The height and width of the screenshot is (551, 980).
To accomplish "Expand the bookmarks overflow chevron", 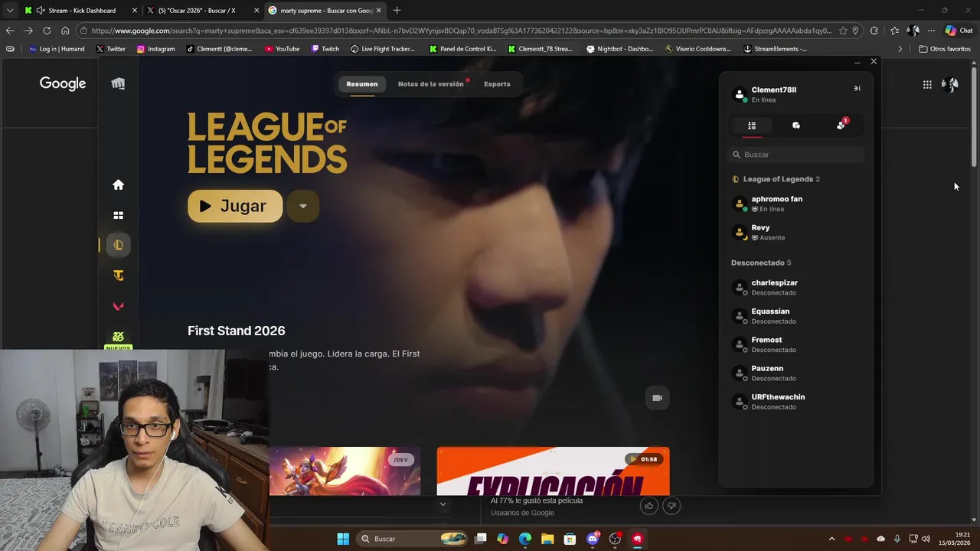I will (x=900, y=49).
